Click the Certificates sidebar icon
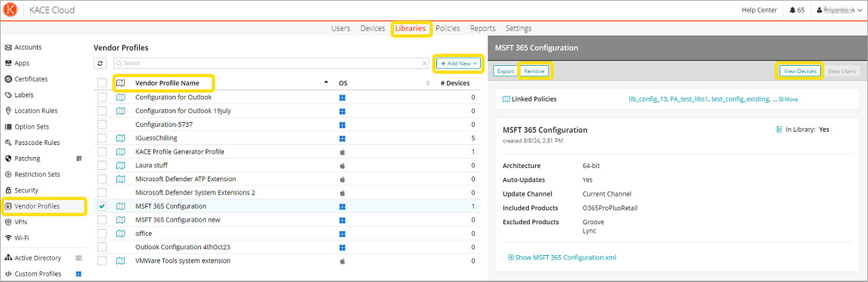The image size is (868, 282). click(x=8, y=79)
